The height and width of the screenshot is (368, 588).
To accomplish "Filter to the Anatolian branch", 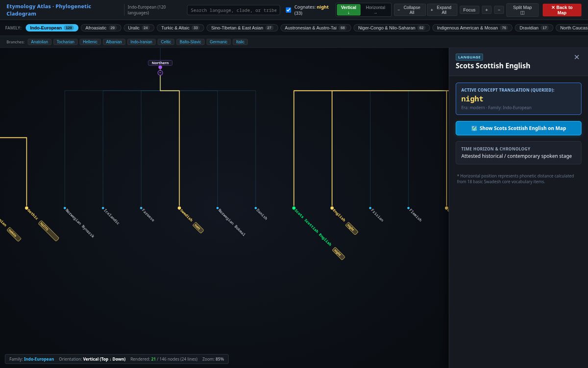I will (x=40, y=42).
